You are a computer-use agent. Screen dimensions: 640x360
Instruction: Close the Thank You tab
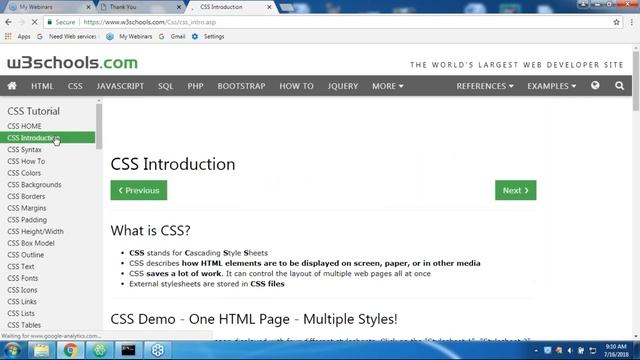pyautogui.click(x=179, y=7)
